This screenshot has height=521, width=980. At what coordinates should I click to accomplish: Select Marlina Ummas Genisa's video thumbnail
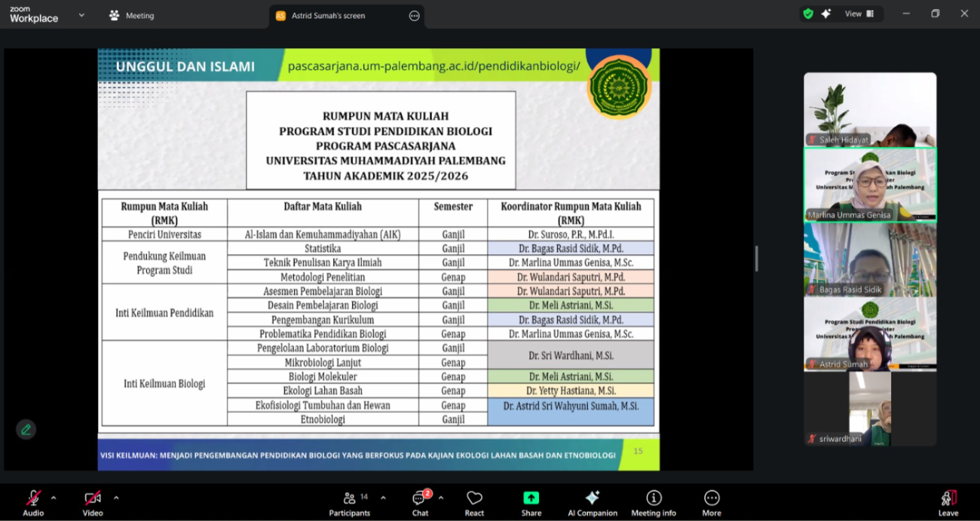870,185
